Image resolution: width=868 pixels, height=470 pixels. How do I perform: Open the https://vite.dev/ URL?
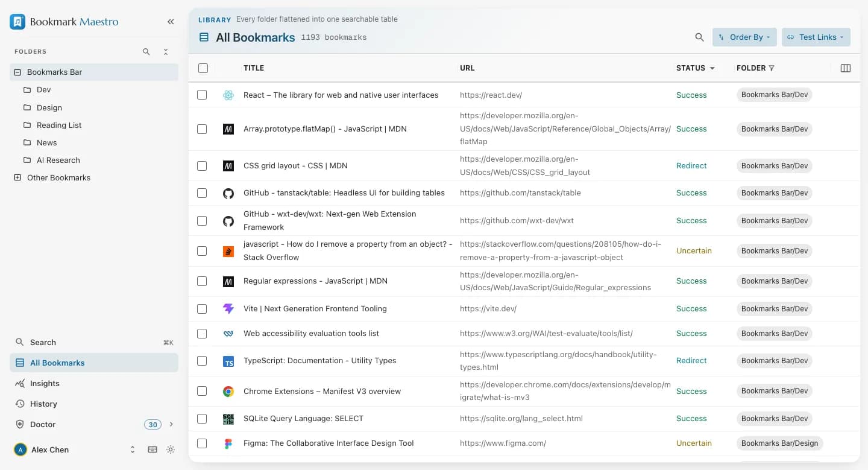488,309
